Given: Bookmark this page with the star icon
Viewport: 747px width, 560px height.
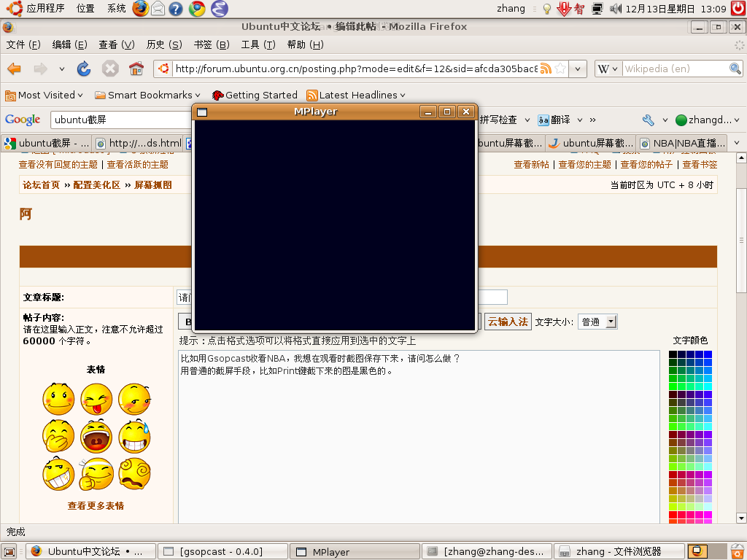Looking at the screenshot, I should pos(561,69).
